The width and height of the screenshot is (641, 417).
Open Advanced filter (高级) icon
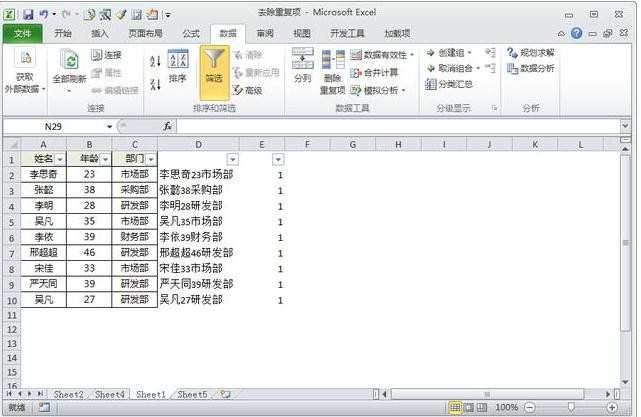click(x=239, y=90)
